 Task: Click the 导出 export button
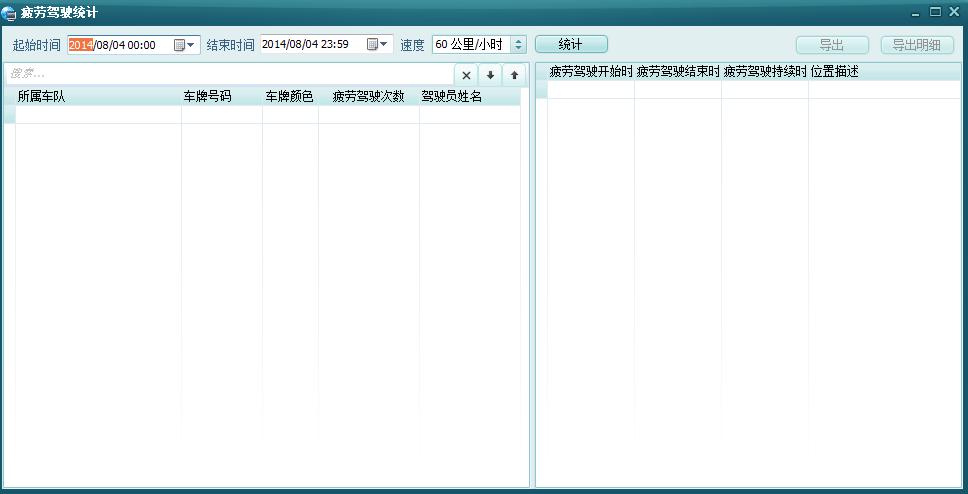[x=831, y=45]
